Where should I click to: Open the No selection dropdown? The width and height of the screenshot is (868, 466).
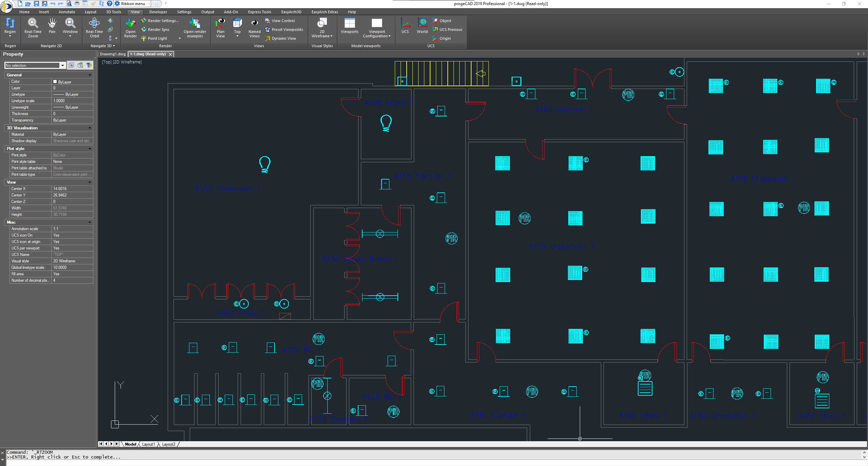(x=62, y=66)
